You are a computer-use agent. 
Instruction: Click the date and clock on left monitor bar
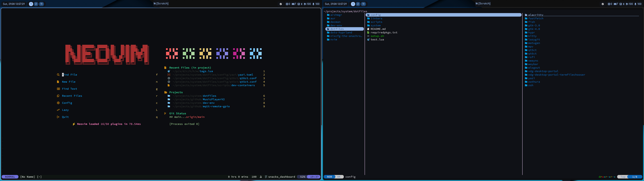coord(14,4)
